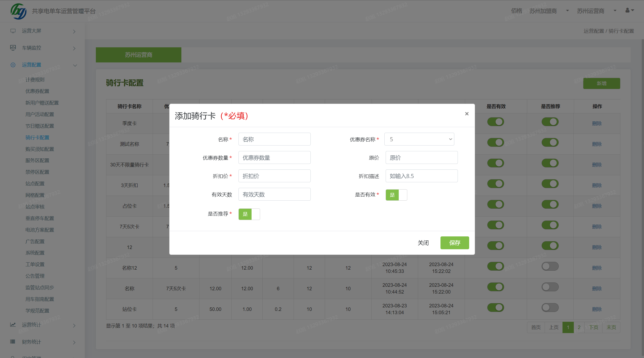The width and height of the screenshot is (644, 358).
Task: Click the 折扣价 input field
Action: [274, 176]
